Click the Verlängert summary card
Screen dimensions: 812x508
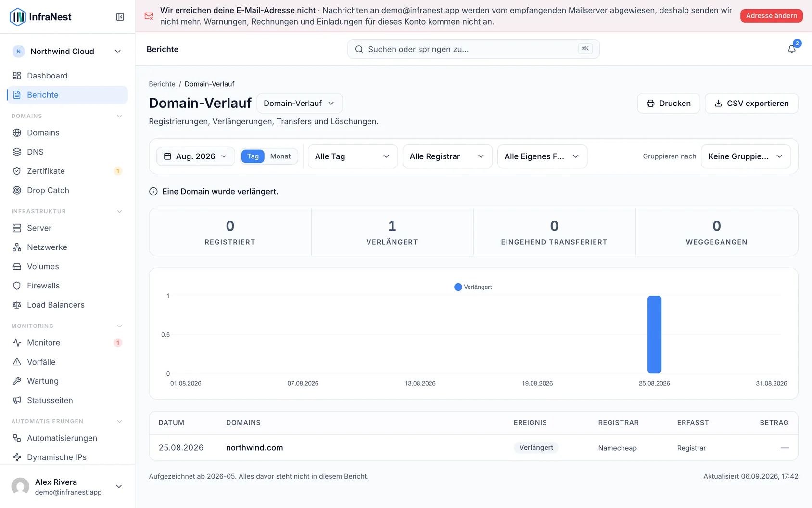pos(392,232)
